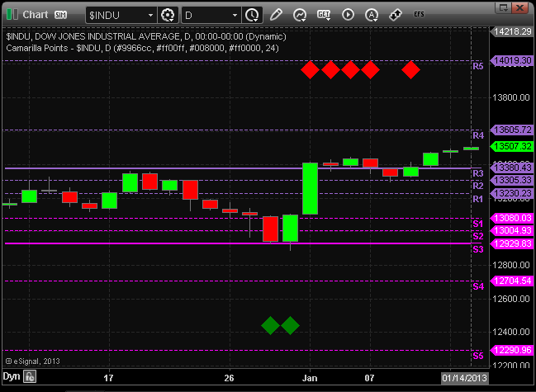Start the bar replay play icon
The height and width of the screenshot is (392, 536).
[x=348, y=15]
